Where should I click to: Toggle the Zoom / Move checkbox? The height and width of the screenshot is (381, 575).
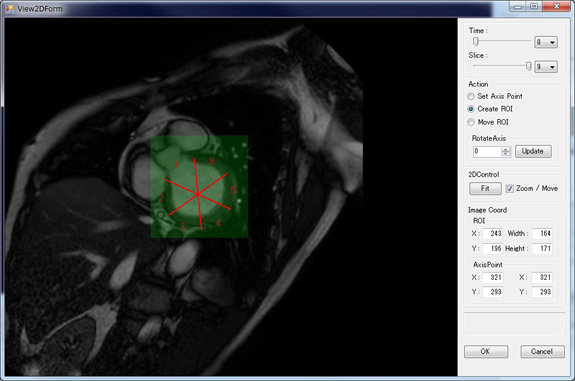[x=509, y=188]
